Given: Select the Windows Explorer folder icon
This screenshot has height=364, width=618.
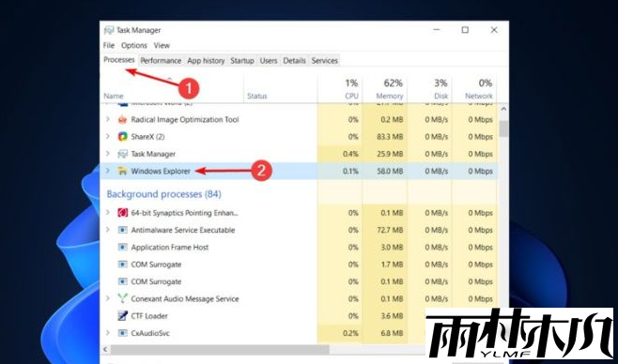Looking at the screenshot, I should tap(123, 171).
